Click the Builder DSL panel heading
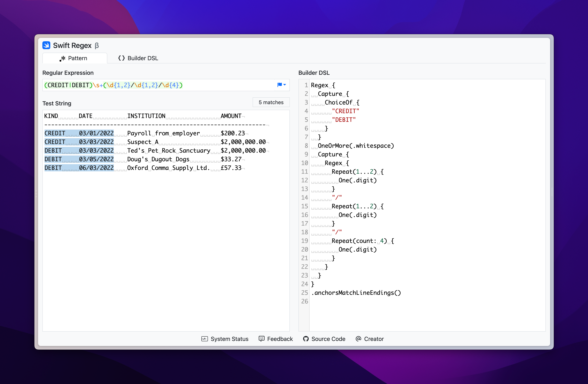This screenshot has height=384, width=588. 314,73
